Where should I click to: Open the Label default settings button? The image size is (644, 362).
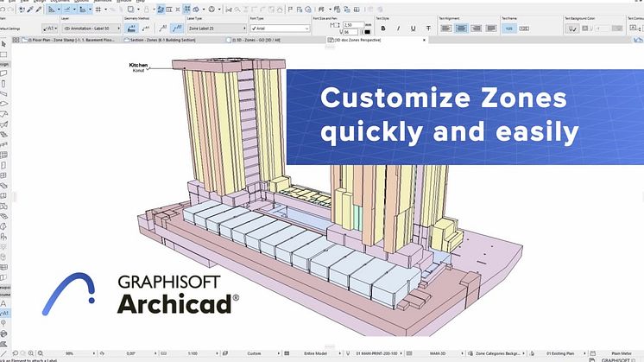50,29
